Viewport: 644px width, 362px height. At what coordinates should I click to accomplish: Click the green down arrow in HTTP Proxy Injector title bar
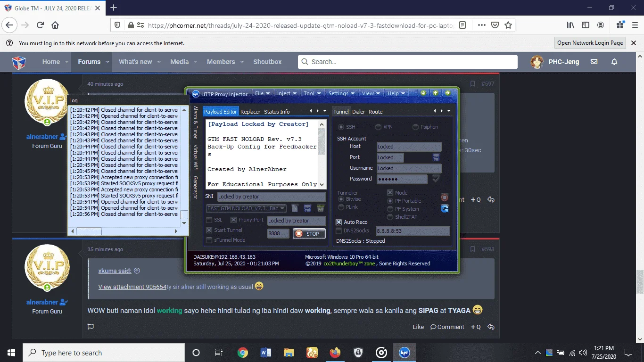point(423,93)
